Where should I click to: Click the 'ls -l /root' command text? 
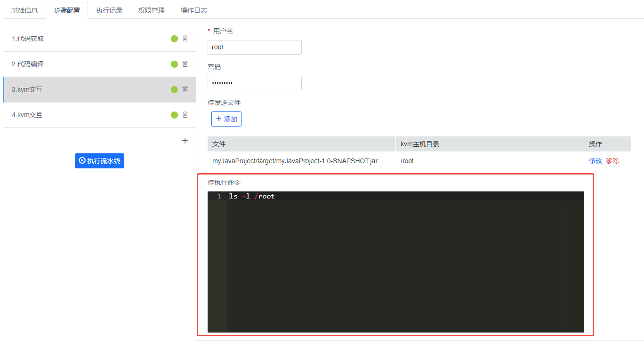click(252, 196)
